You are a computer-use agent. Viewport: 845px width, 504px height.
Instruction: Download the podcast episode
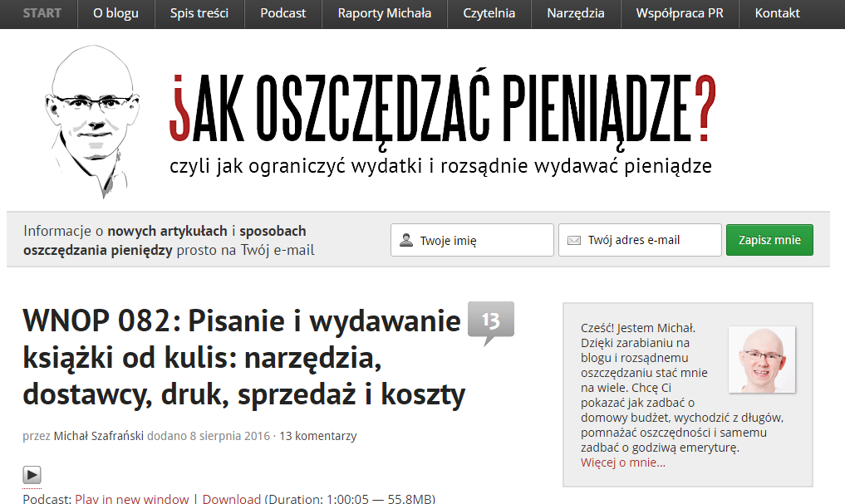232,499
